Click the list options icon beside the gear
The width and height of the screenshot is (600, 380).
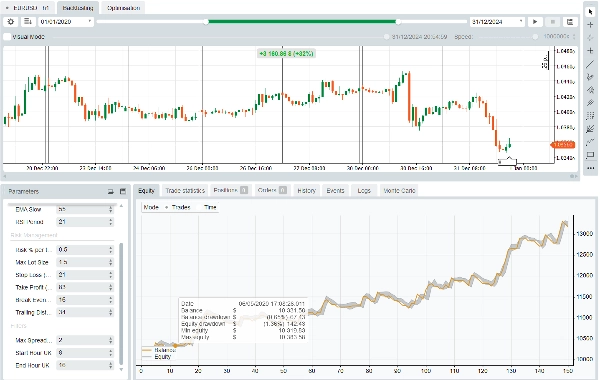[28, 22]
